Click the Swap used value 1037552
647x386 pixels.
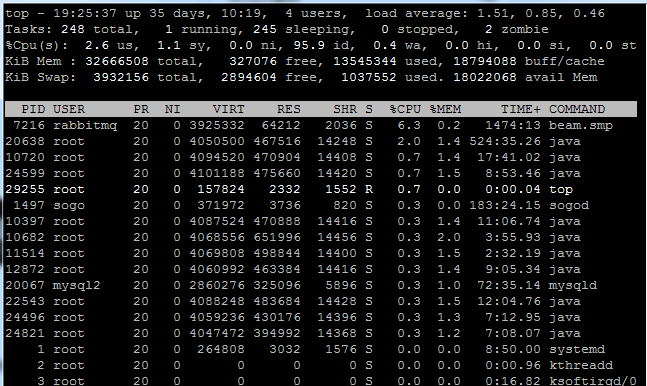pos(369,77)
